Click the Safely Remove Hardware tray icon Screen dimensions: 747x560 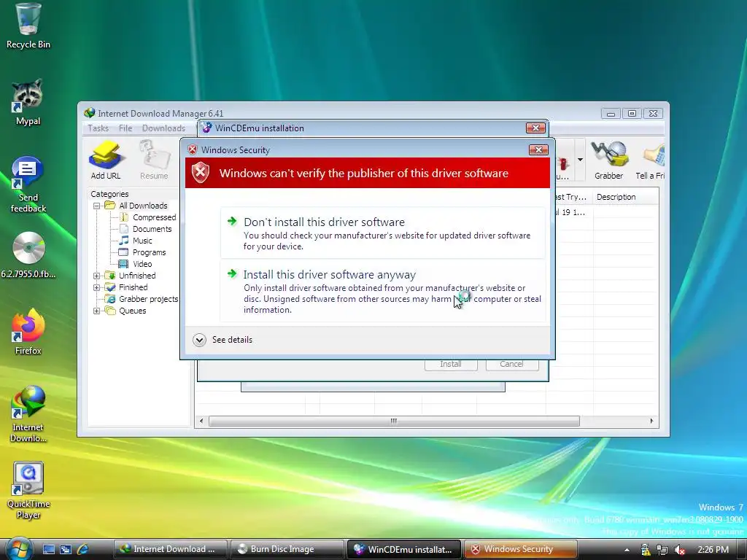pos(646,550)
